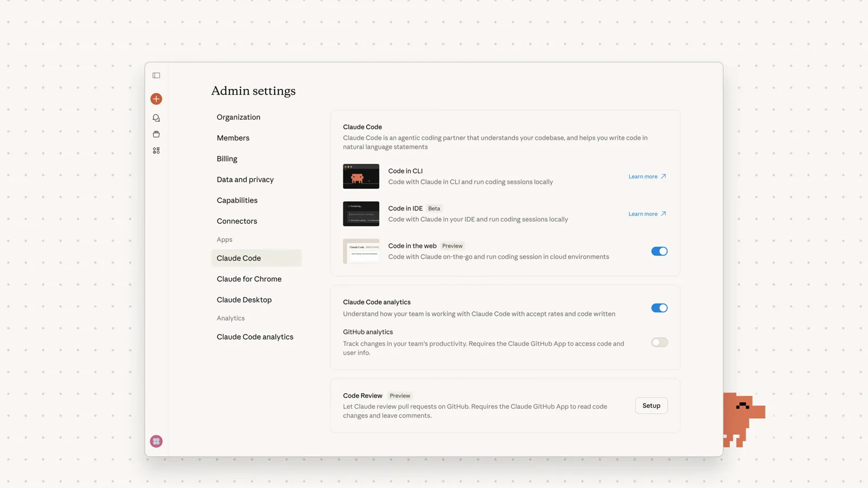Click the Beta badge next to Code in IDE
The image size is (868, 488).
pos(434,208)
